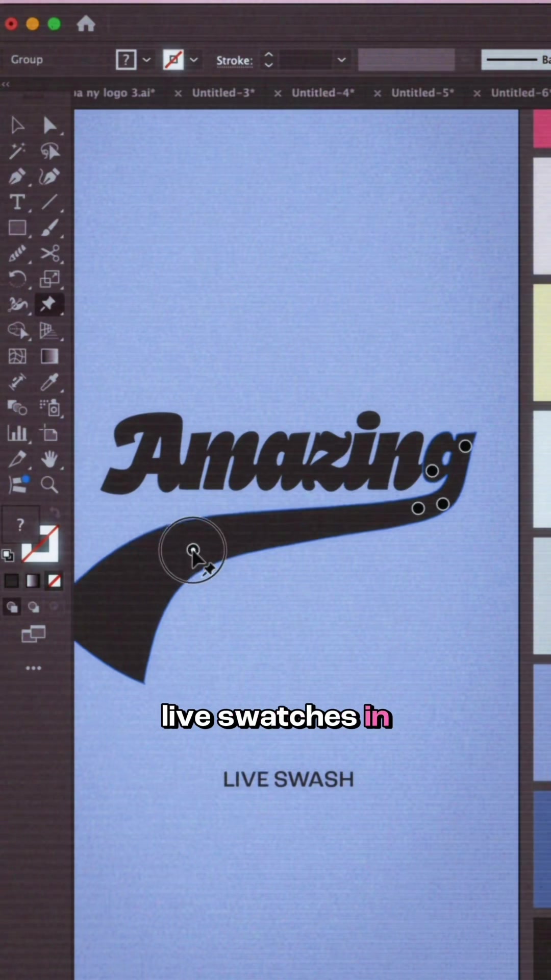Click the Fill box with question mark
Viewport: 551px width, 980px height.
tap(20, 524)
